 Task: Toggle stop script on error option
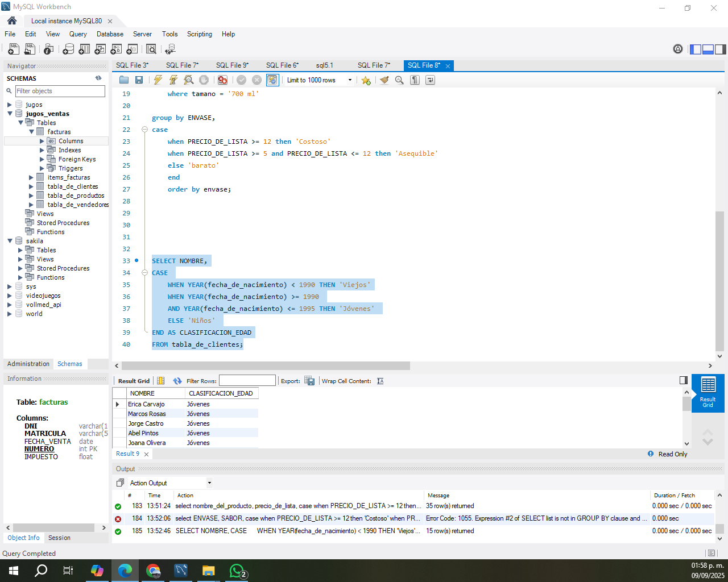tap(223, 80)
